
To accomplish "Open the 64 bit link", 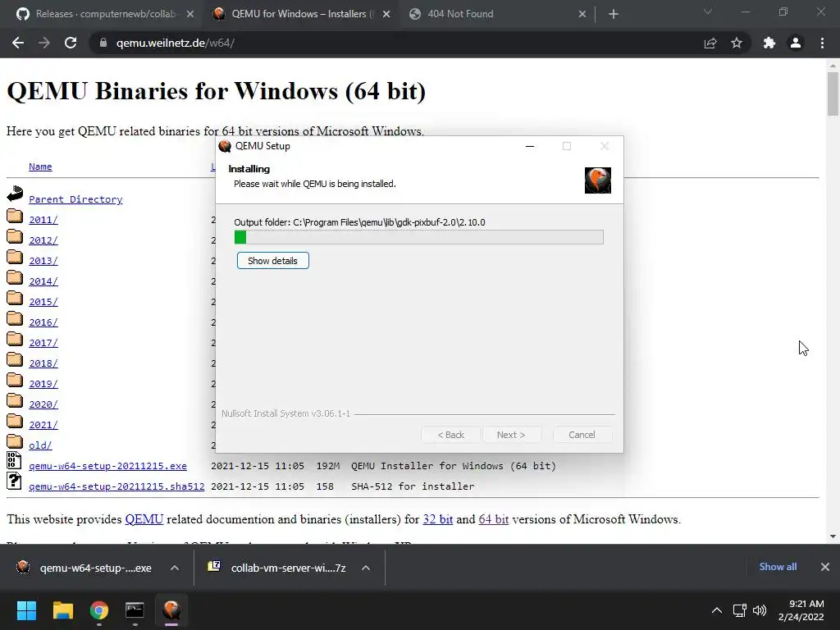I will tap(493, 519).
